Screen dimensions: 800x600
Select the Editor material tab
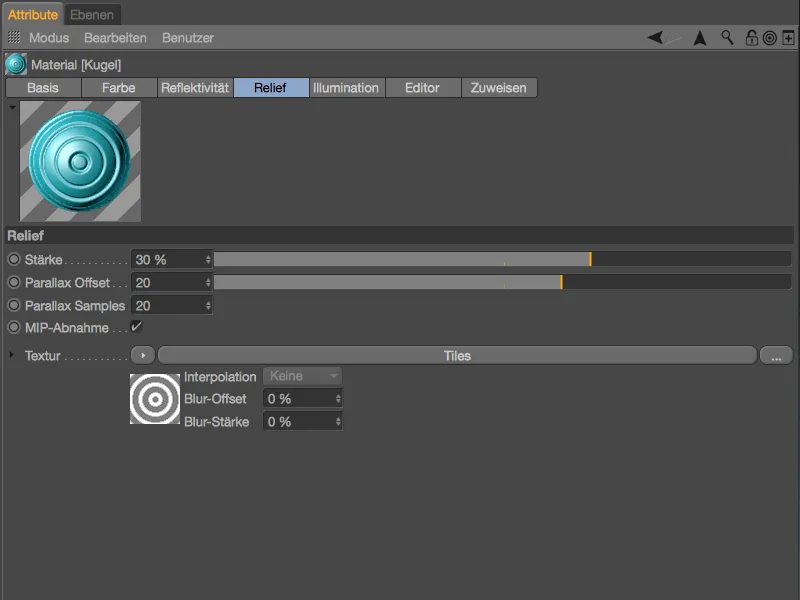point(422,88)
